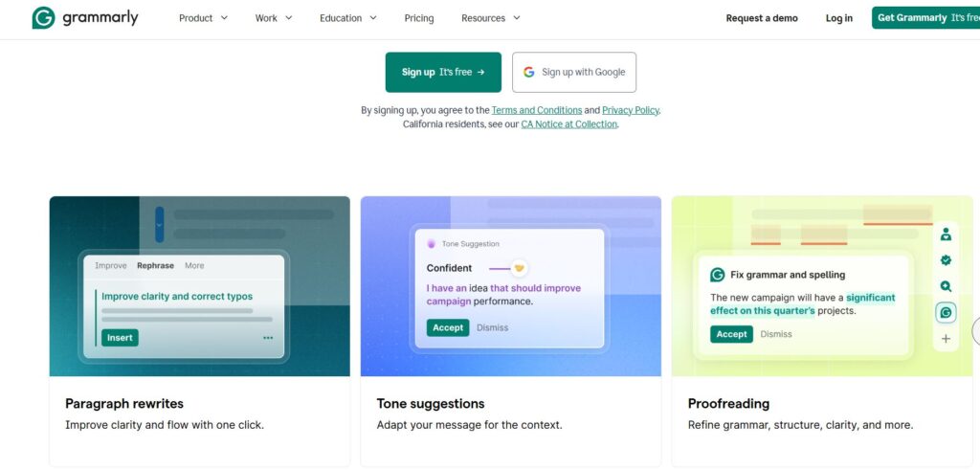Click the 'Confident' tone label

tap(450, 268)
